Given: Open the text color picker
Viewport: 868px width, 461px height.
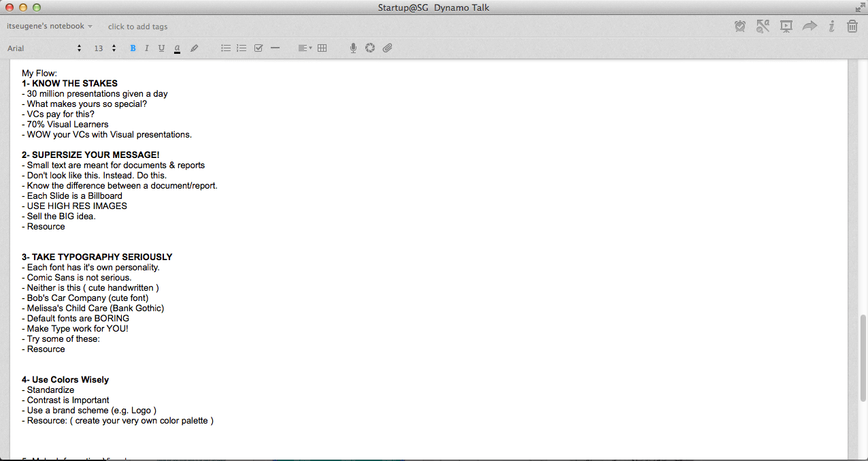Looking at the screenshot, I should point(177,48).
